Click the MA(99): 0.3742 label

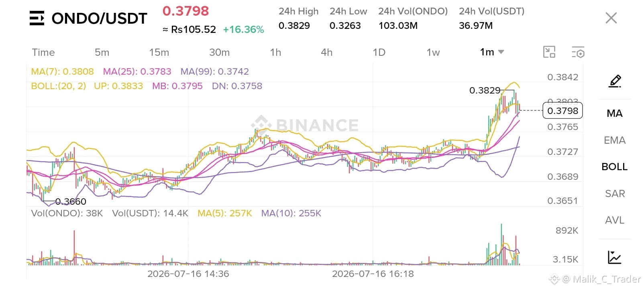[215, 71]
